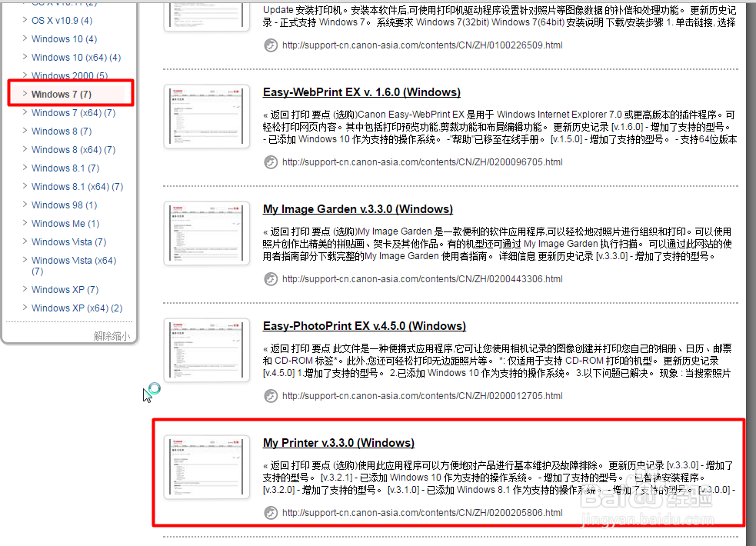Click the chevron beside Windows 8 (7)
The width and height of the screenshot is (756, 546).
[25, 131]
